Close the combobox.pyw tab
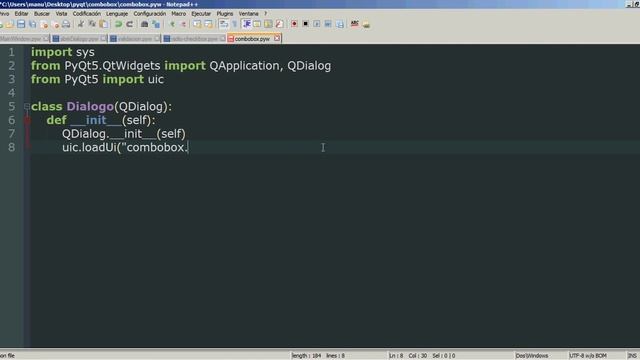 (277, 38)
